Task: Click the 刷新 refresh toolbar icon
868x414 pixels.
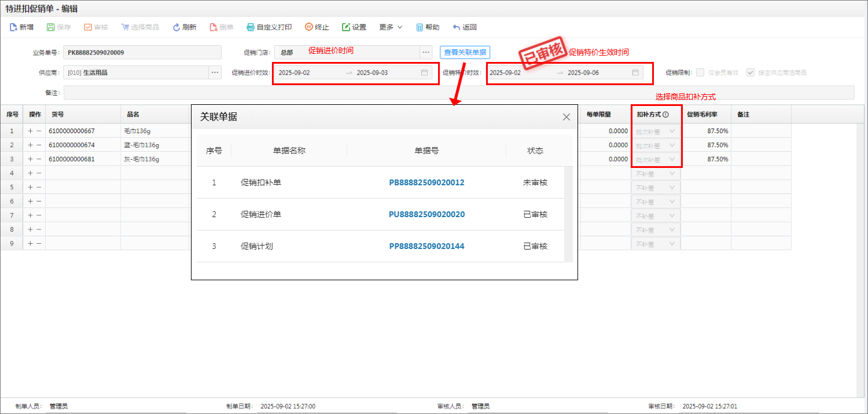Action: (177, 27)
